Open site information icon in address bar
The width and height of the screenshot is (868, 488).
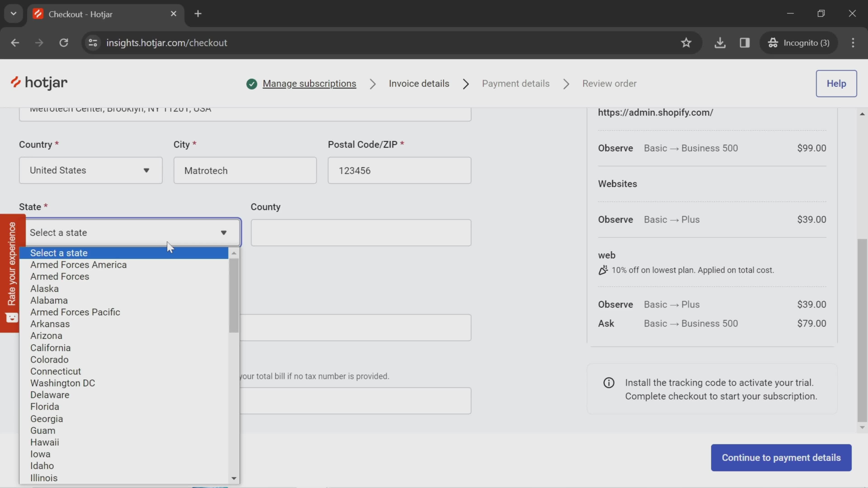click(x=93, y=43)
